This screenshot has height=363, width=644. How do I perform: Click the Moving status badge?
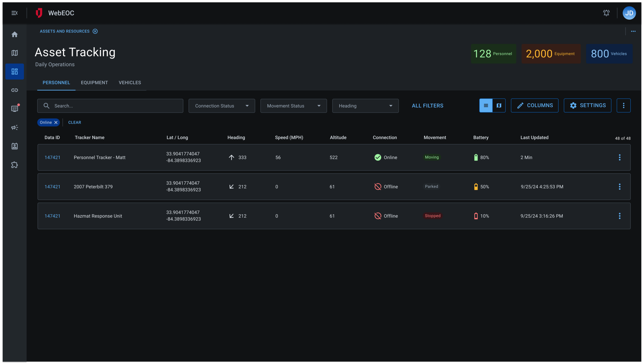tap(432, 157)
